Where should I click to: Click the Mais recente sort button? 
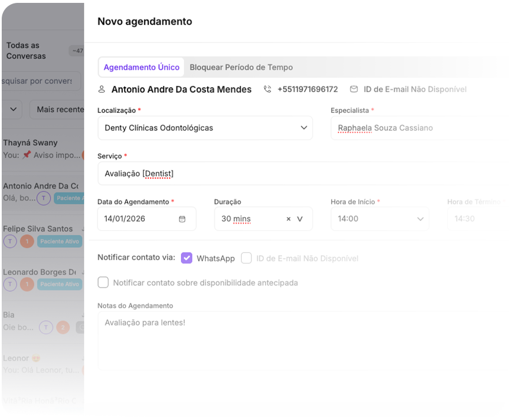click(x=59, y=109)
